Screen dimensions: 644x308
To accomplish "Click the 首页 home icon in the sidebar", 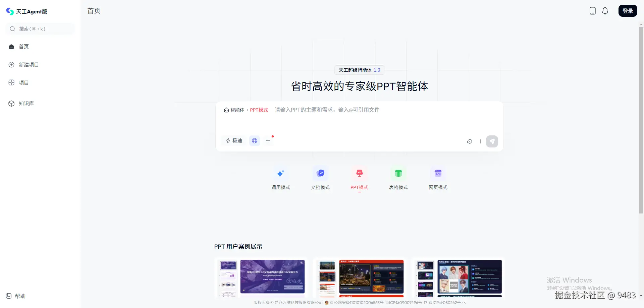I will (x=11, y=47).
